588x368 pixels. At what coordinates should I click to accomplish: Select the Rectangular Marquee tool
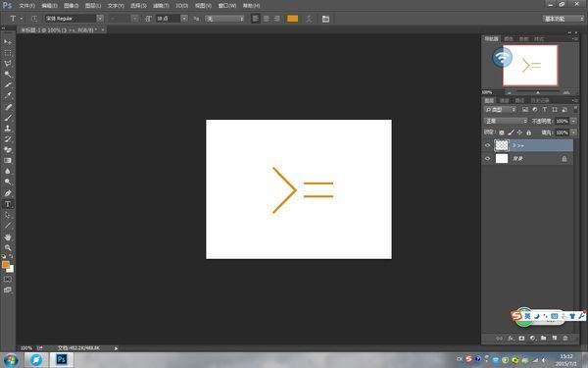tap(8, 53)
